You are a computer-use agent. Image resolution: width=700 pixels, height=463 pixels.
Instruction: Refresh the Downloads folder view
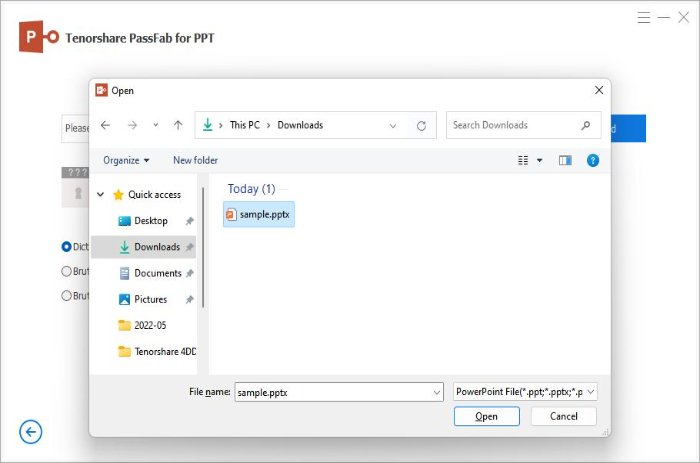click(421, 126)
